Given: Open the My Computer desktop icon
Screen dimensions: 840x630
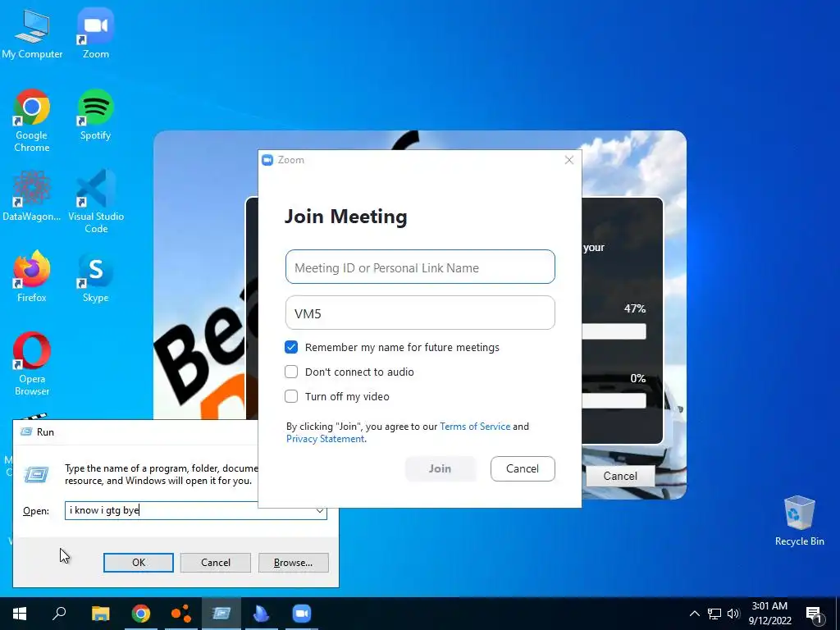Looking at the screenshot, I should coord(32,33).
